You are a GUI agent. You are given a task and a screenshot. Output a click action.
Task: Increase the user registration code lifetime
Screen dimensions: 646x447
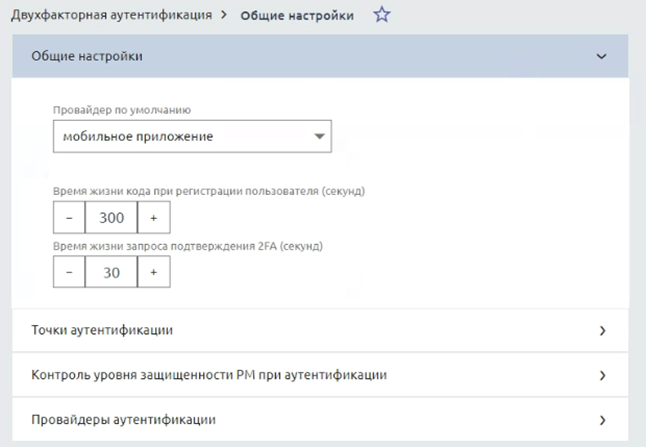pyautogui.click(x=154, y=218)
